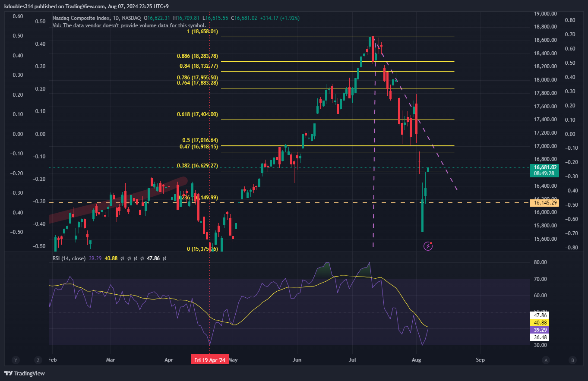Click the Sep label on time axis

tap(480, 360)
